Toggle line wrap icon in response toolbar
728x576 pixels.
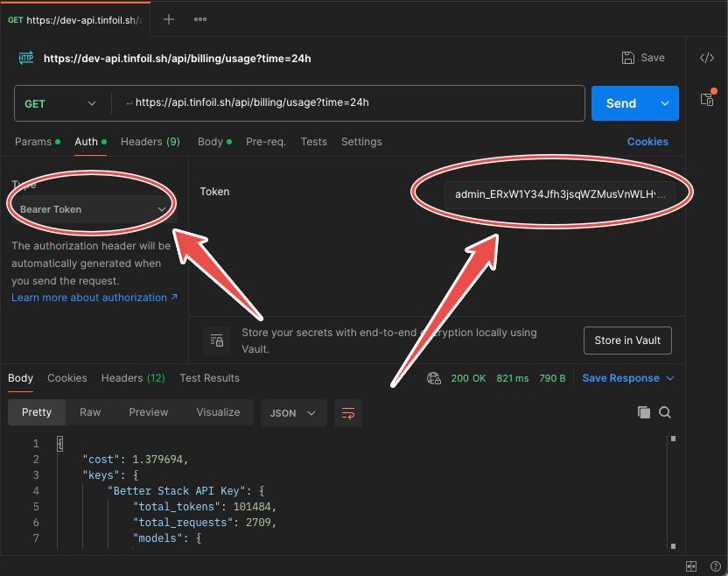point(348,413)
